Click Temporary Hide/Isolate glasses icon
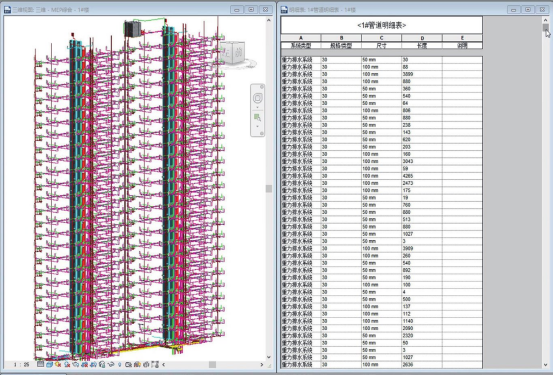Image resolution: width=553 pixels, height=375 pixels. click(x=111, y=364)
